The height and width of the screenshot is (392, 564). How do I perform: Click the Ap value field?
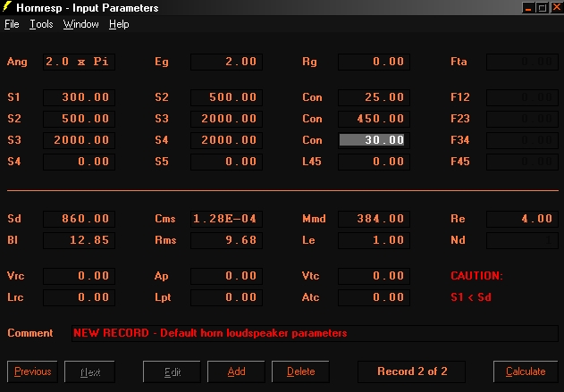point(227,276)
